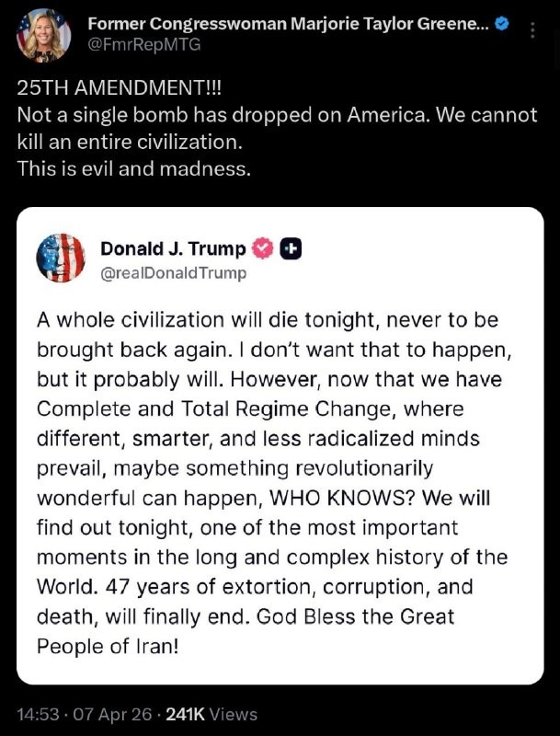Go to the @realDonaldTrump handle
560x736 pixels.
pyautogui.click(x=173, y=273)
